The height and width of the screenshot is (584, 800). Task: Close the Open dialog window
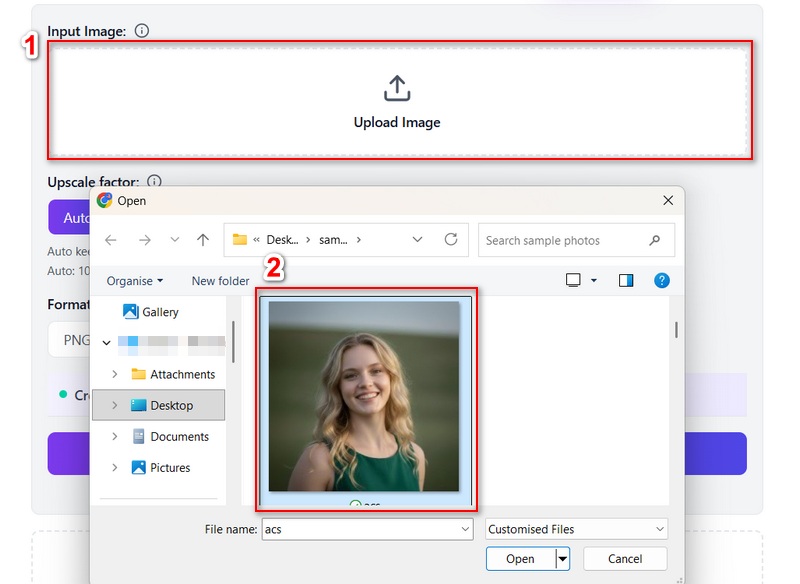point(668,200)
